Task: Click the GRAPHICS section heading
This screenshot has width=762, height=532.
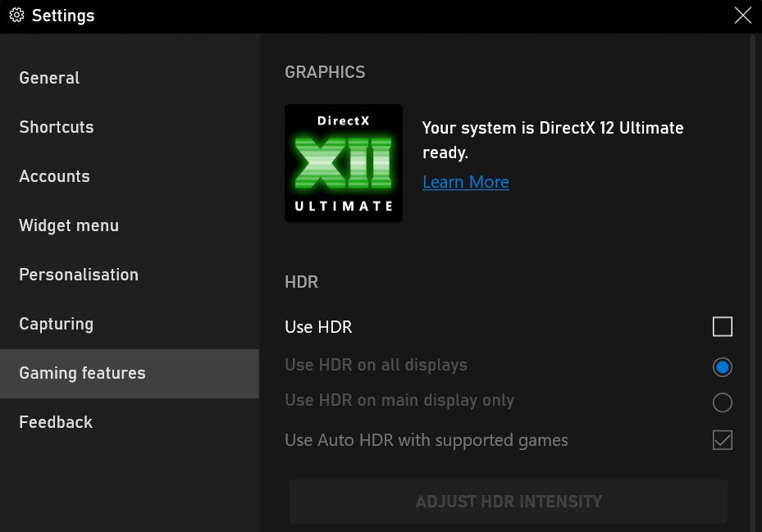Action: click(x=325, y=72)
